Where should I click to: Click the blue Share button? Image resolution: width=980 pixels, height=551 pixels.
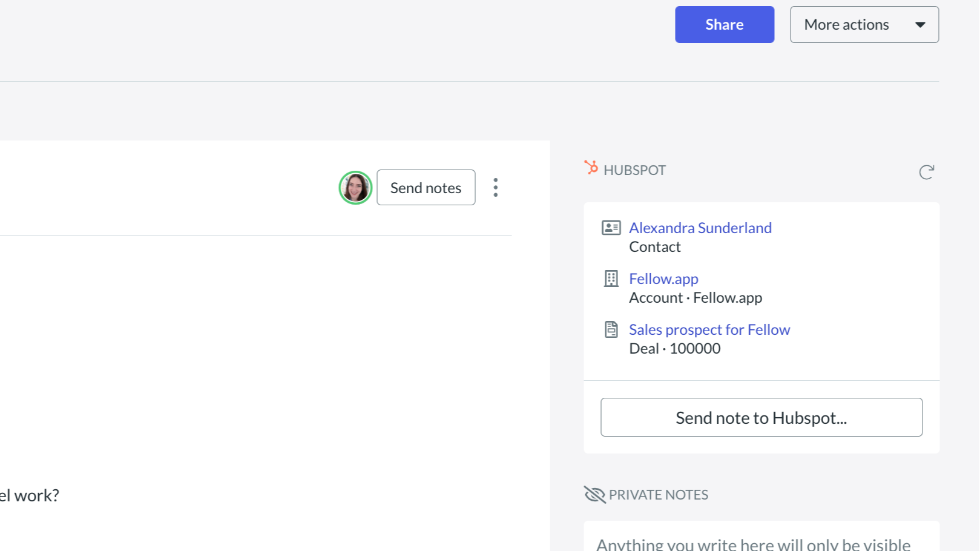[725, 24]
